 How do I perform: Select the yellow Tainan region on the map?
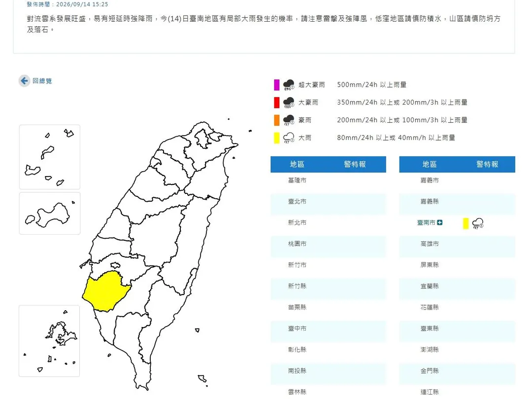(x=106, y=291)
